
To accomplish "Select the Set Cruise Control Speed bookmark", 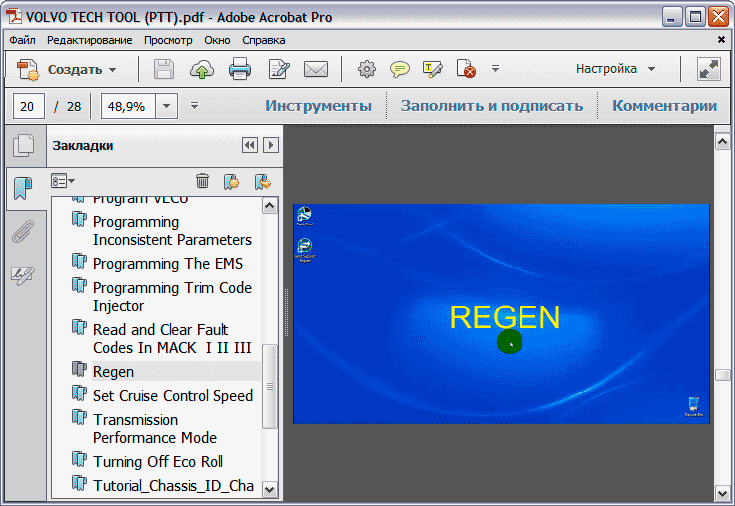I will [x=172, y=395].
